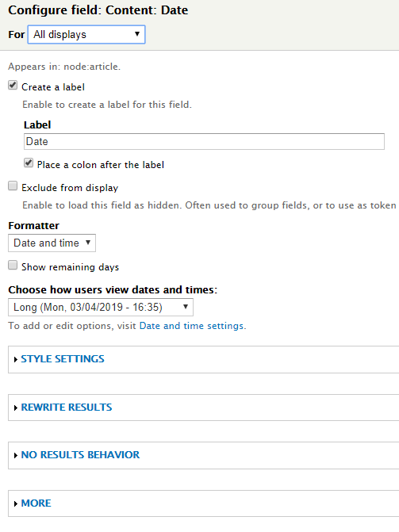Expand the REWRITE RESULTS section
399x532 pixels.
point(67,408)
